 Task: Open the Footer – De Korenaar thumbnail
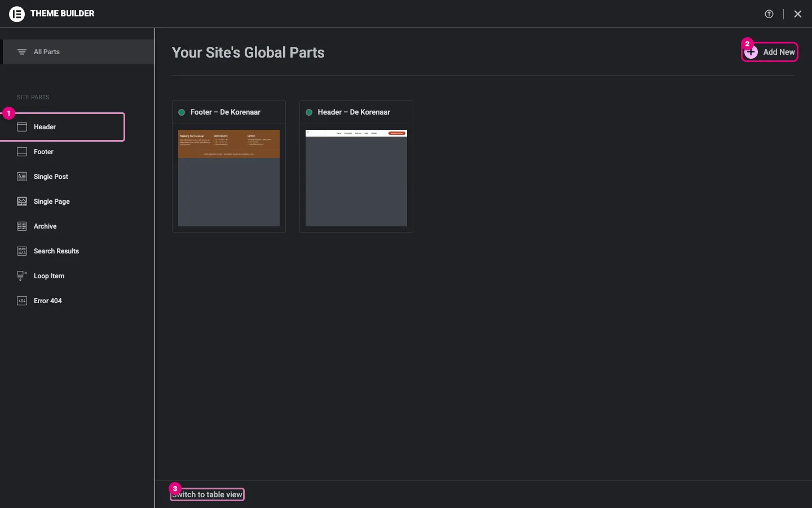229,178
